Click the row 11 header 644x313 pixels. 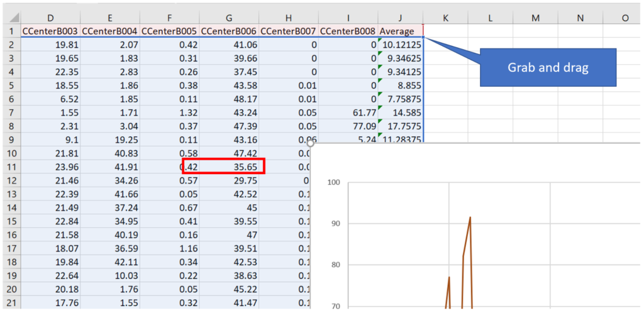coord(10,167)
